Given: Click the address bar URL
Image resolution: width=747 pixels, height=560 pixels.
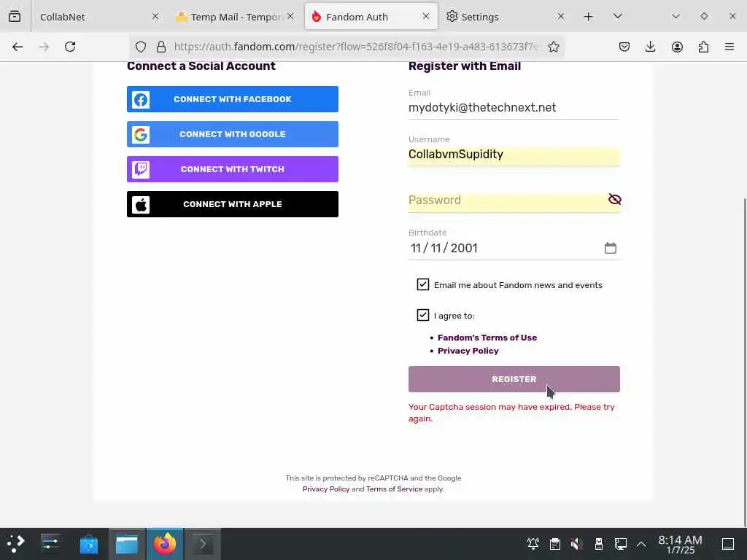Looking at the screenshot, I should (x=356, y=47).
